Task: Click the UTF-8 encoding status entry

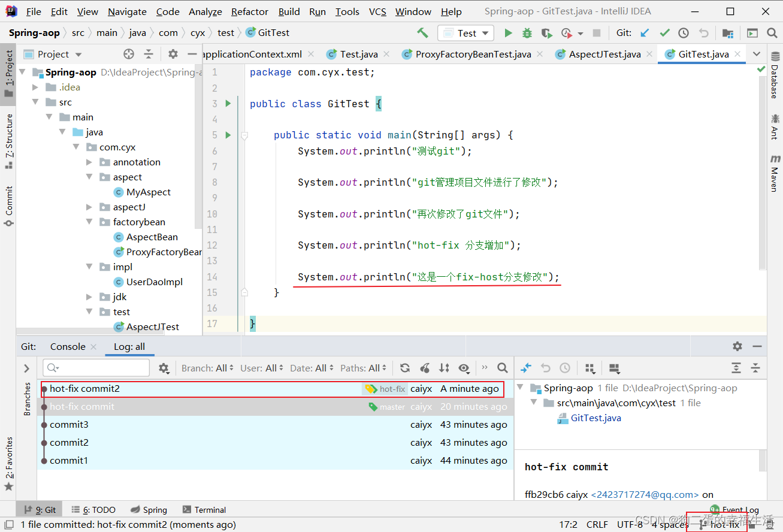Action: point(630,525)
